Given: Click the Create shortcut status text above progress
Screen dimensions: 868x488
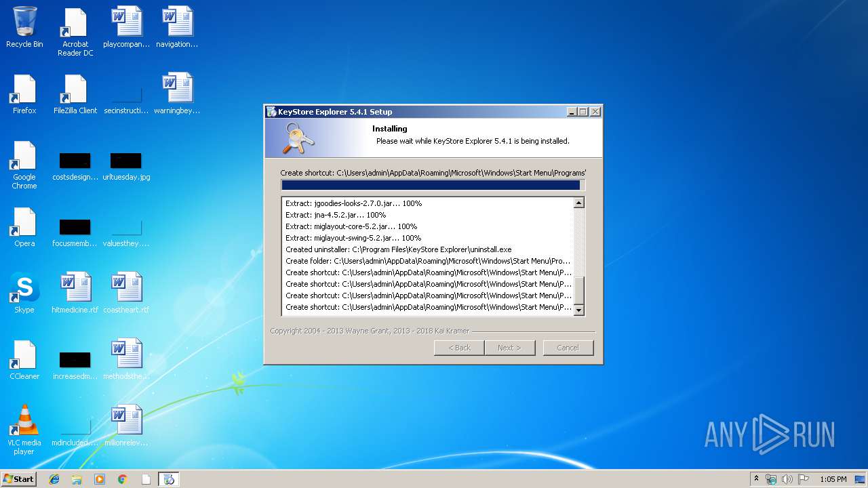Looking at the screenshot, I should (x=433, y=173).
